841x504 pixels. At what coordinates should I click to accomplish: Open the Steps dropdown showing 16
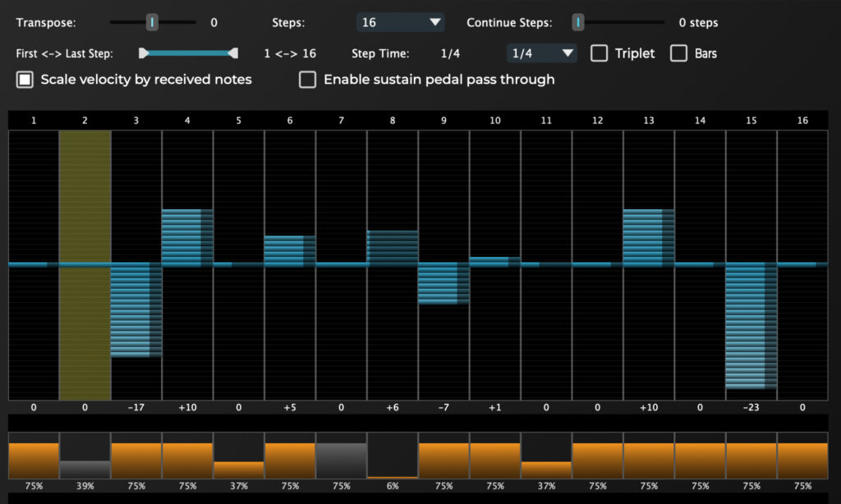pos(401,22)
